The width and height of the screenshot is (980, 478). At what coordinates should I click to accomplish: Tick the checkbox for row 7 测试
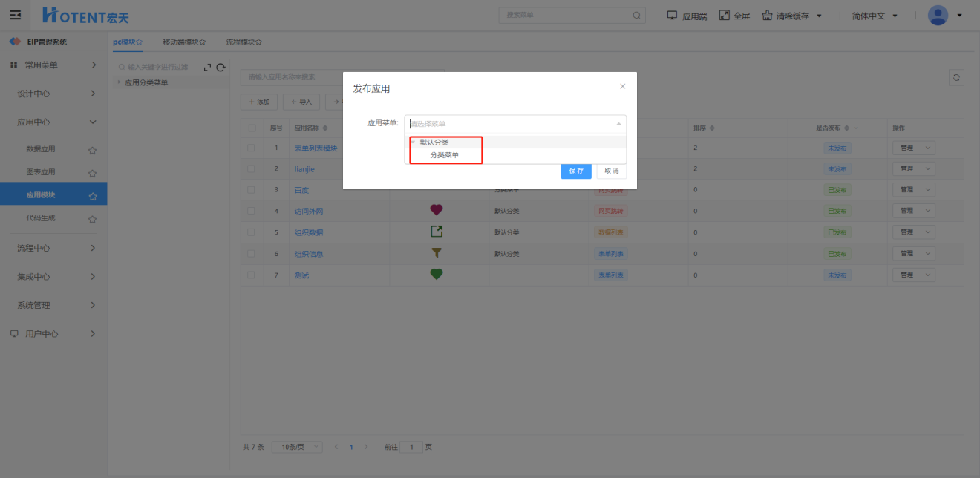[x=252, y=275]
